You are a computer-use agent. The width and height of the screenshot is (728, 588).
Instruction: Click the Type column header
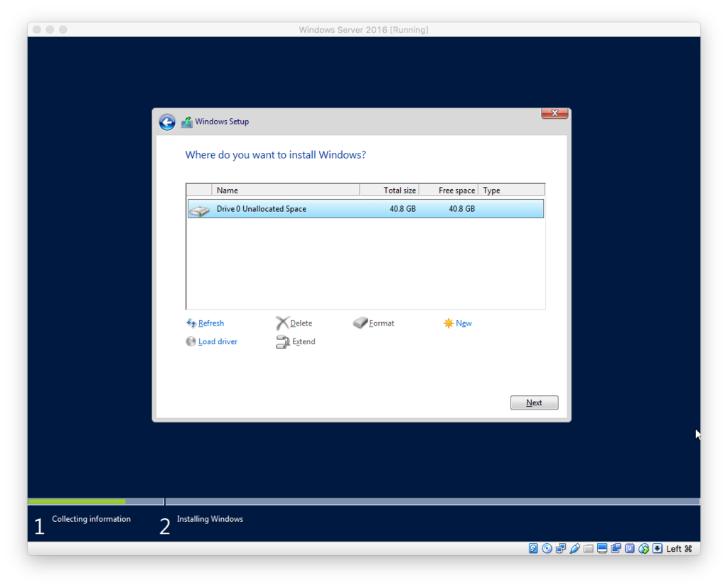coord(511,191)
